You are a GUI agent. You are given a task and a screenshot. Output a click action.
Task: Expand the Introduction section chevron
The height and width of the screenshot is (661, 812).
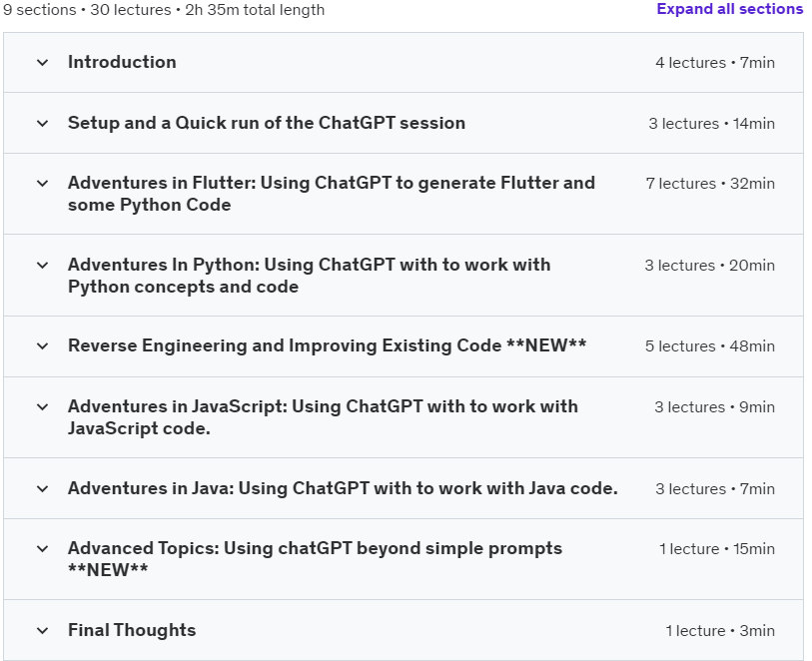(43, 63)
